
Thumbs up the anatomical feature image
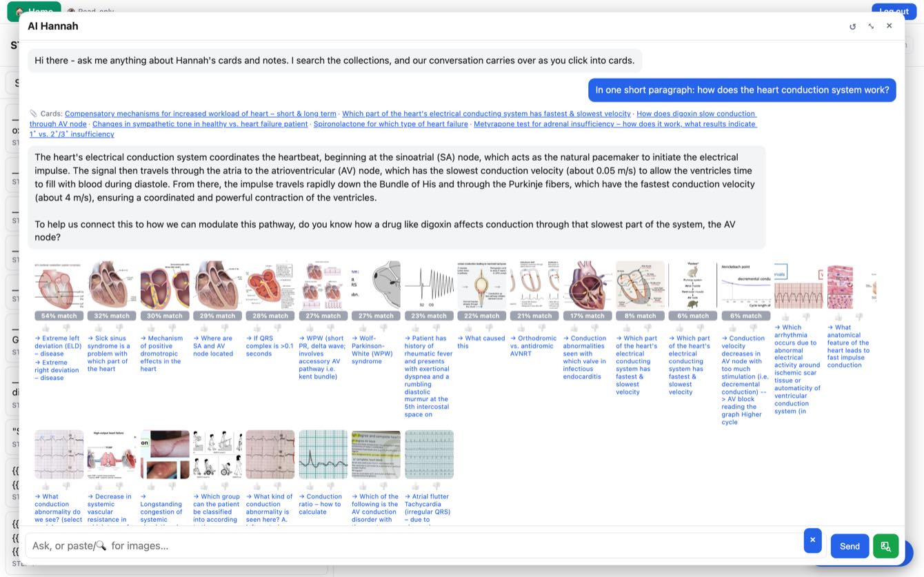(838, 317)
